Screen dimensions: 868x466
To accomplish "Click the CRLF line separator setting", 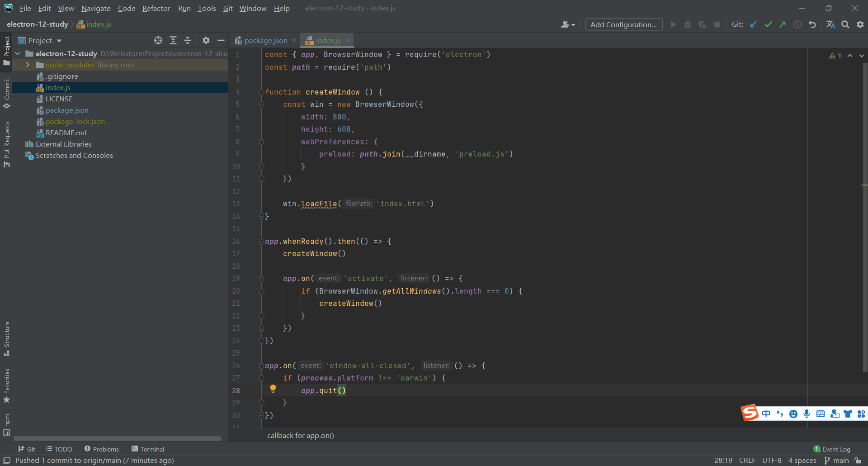I will pyautogui.click(x=747, y=461).
